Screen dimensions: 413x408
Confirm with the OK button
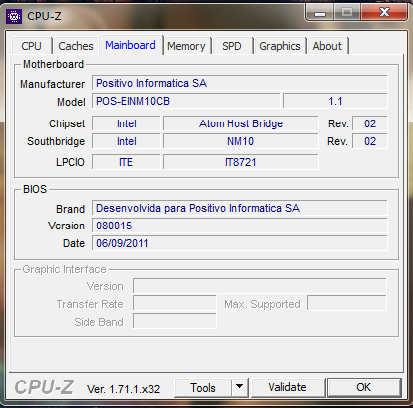tap(363, 388)
